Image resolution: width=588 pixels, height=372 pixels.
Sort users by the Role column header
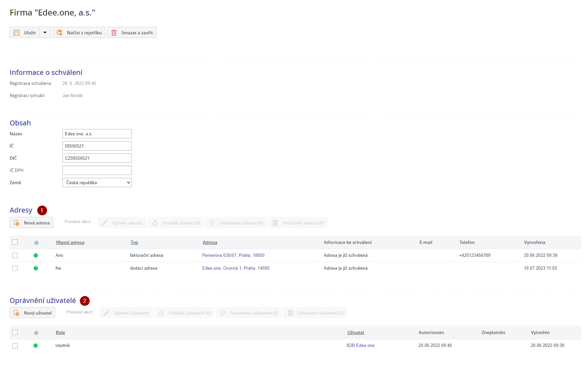tap(60, 333)
